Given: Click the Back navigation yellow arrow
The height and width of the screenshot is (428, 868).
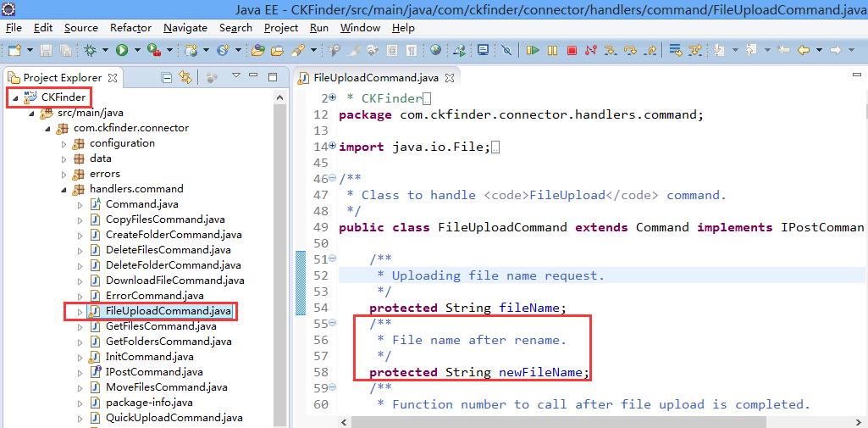Looking at the screenshot, I should coord(804,50).
